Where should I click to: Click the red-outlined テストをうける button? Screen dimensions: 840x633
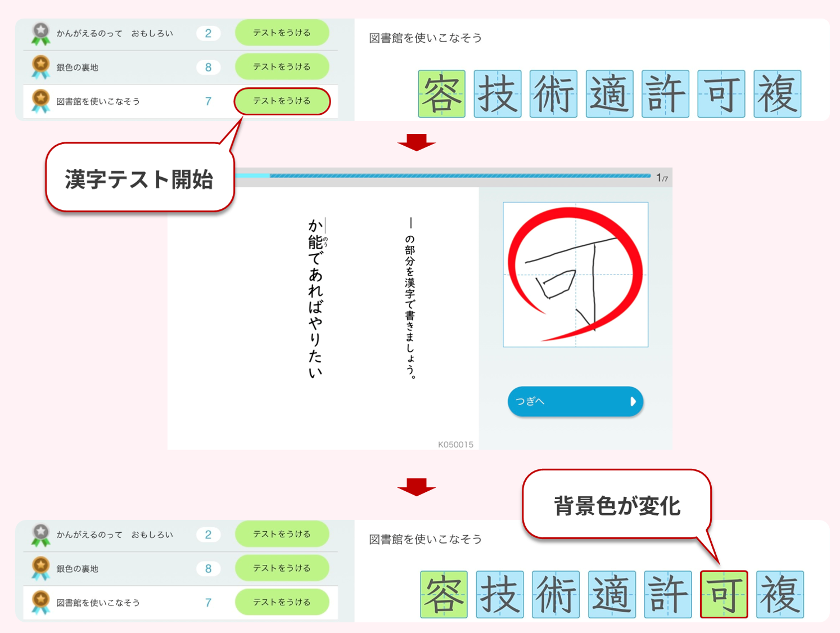pyautogui.click(x=282, y=101)
